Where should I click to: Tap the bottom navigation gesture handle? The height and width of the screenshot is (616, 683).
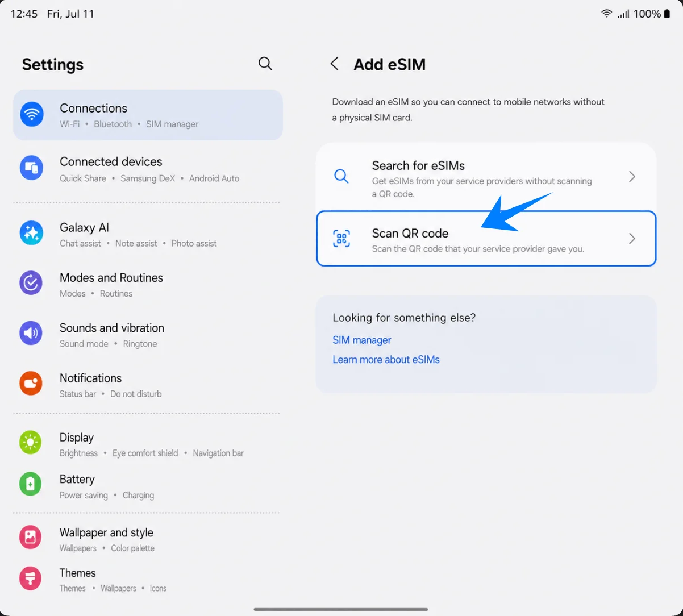(x=341, y=609)
